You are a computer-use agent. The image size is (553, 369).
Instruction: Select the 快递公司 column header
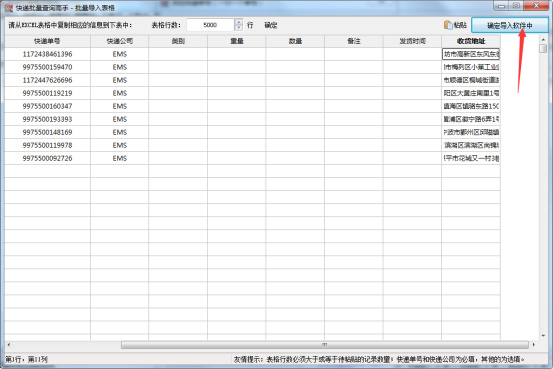[x=120, y=41]
